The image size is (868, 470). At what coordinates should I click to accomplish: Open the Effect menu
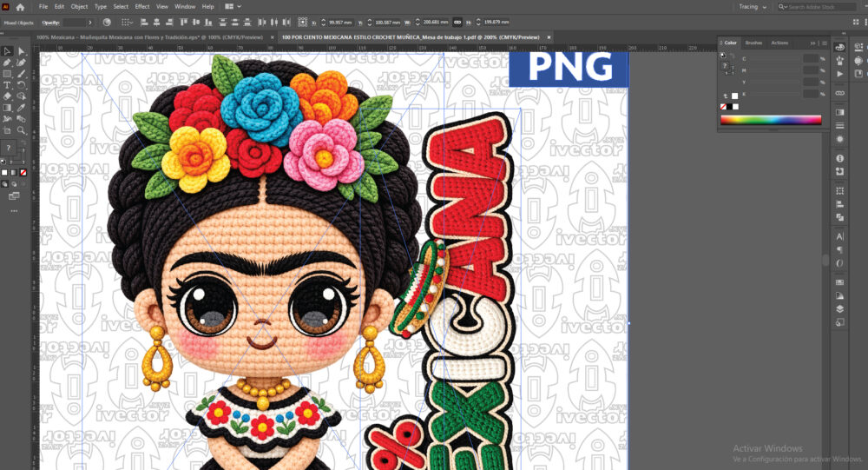click(x=142, y=7)
